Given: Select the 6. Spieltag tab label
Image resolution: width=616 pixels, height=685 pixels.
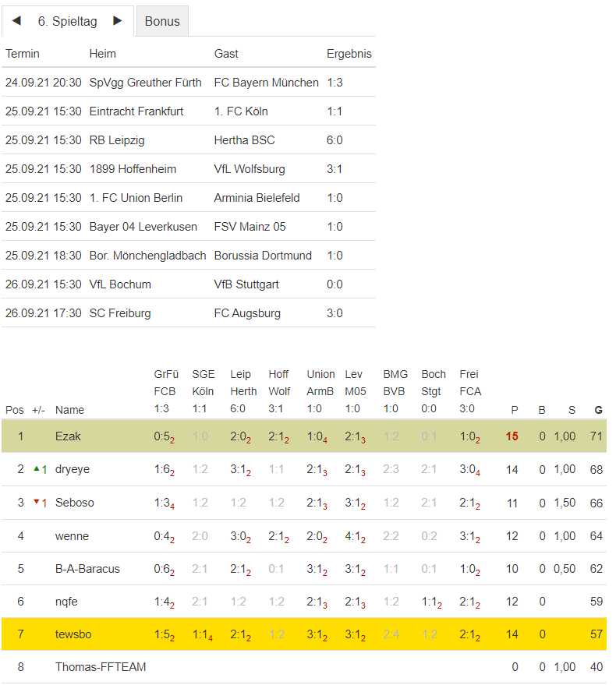Looking at the screenshot, I should [68, 22].
